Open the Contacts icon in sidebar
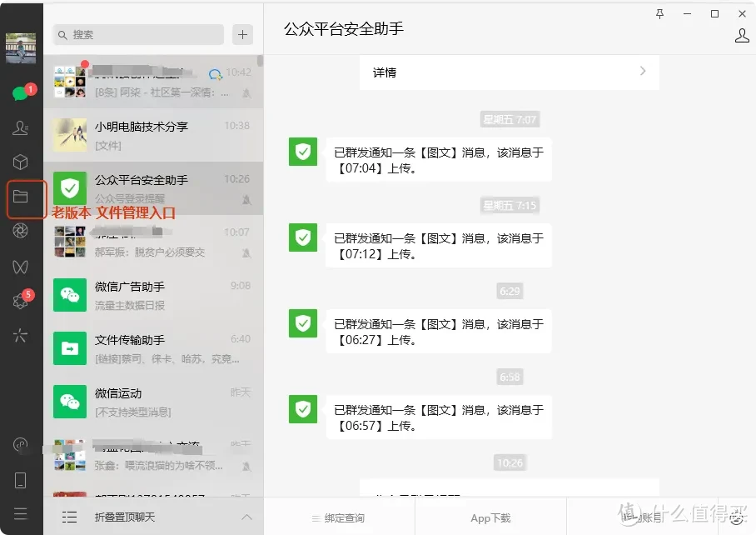 pos(20,127)
